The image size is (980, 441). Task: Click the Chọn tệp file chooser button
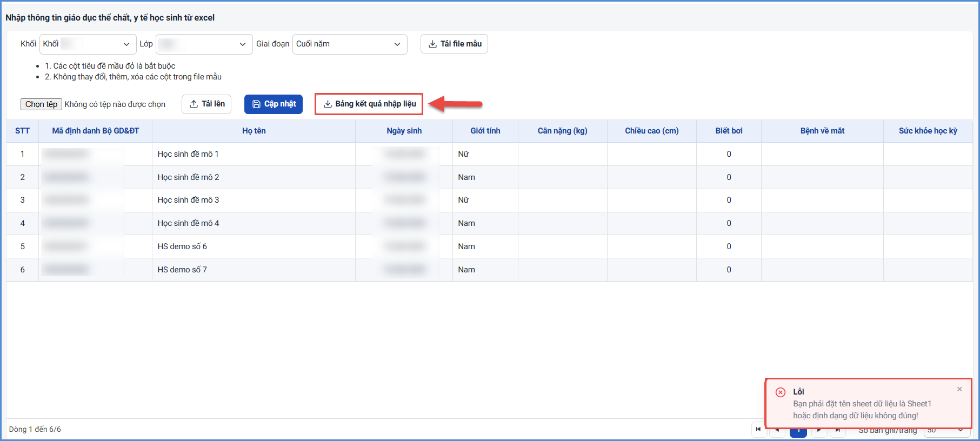tap(41, 104)
